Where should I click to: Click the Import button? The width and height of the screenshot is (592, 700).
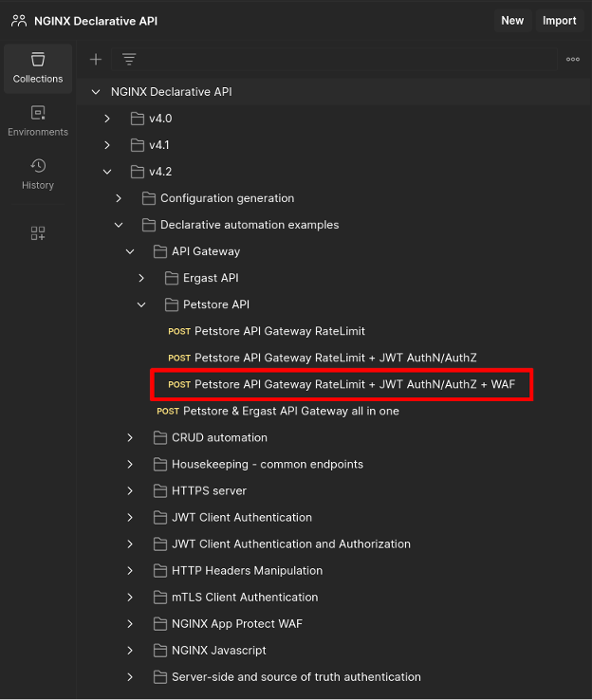click(x=560, y=20)
